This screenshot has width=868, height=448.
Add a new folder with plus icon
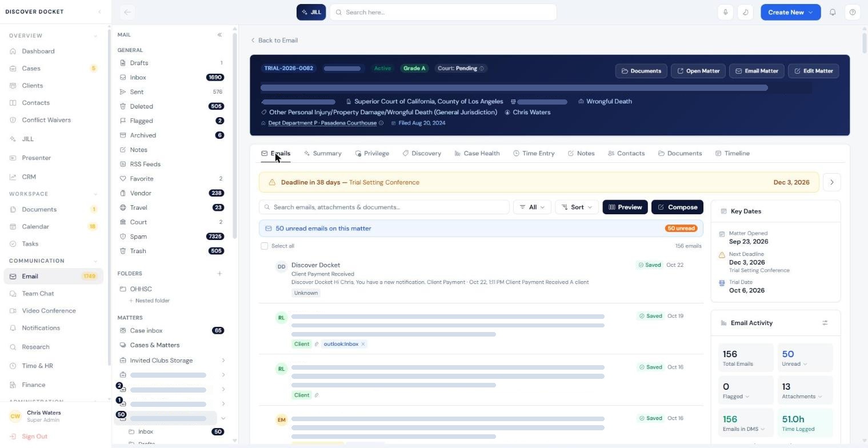[219, 274]
